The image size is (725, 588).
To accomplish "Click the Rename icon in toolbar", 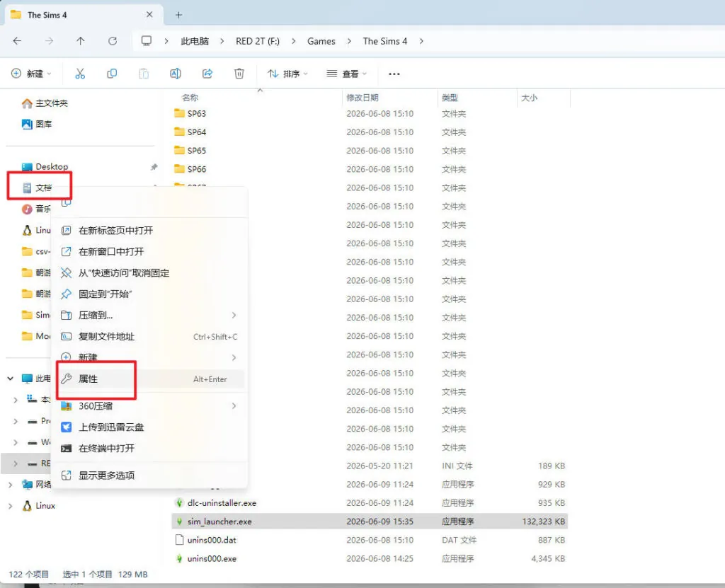I will (x=176, y=74).
